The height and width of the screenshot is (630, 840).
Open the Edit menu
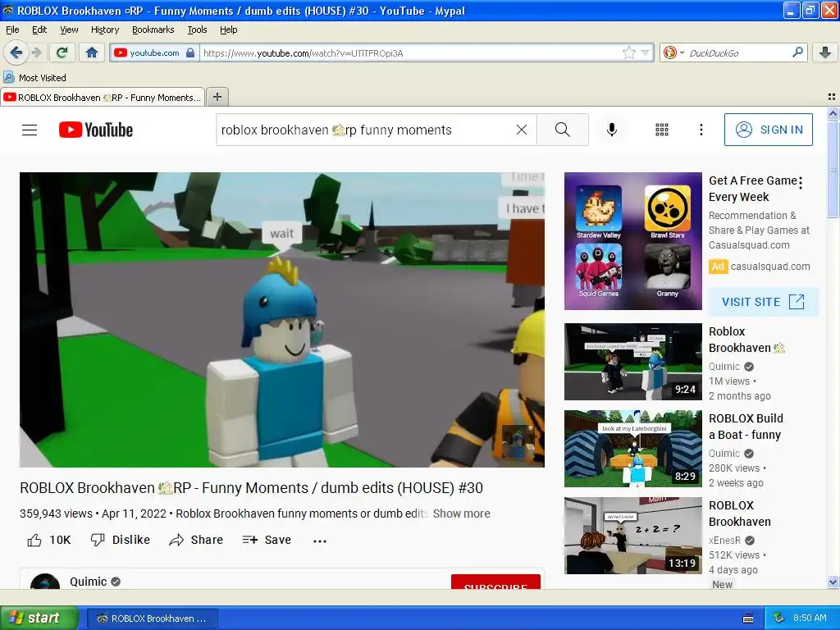(x=39, y=30)
